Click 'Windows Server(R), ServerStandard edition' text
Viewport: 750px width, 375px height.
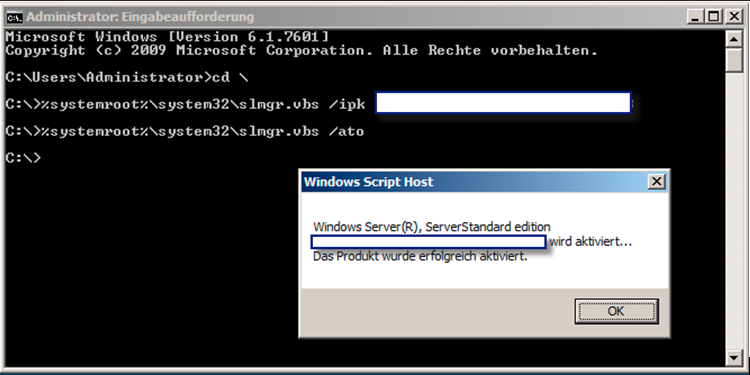point(432,227)
